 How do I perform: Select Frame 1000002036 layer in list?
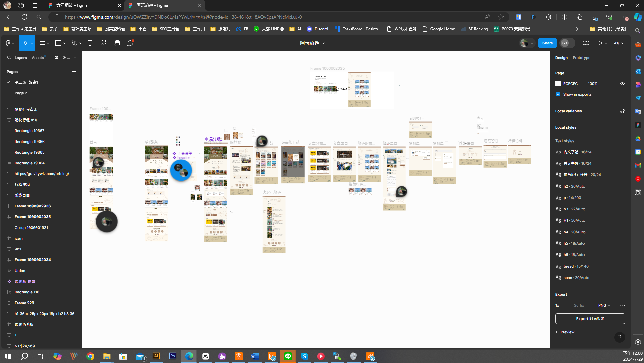(33, 206)
